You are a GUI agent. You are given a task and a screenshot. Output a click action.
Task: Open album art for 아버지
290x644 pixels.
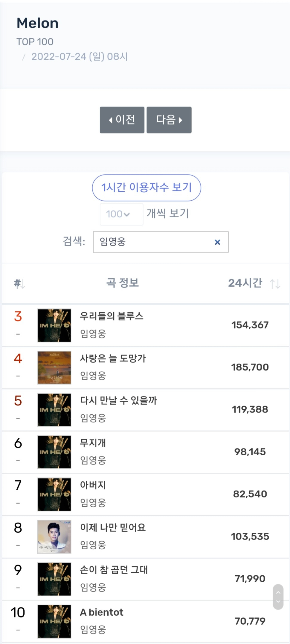click(54, 494)
